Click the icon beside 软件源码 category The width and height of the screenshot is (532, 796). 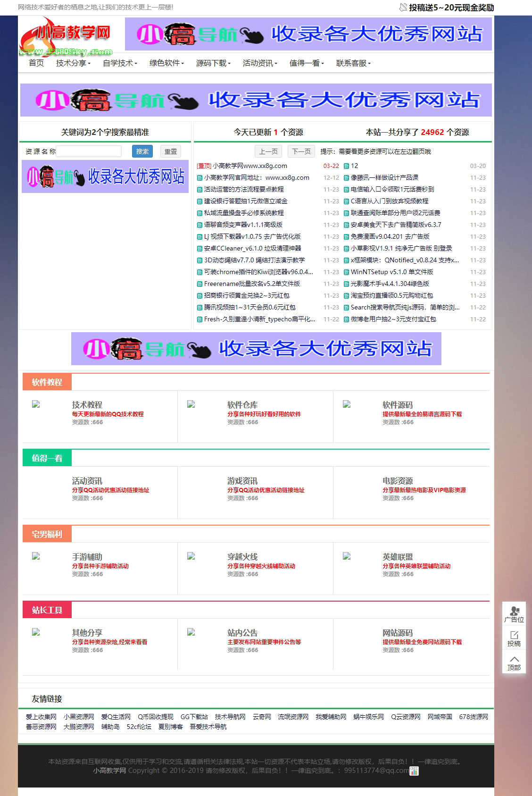click(347, 404)
